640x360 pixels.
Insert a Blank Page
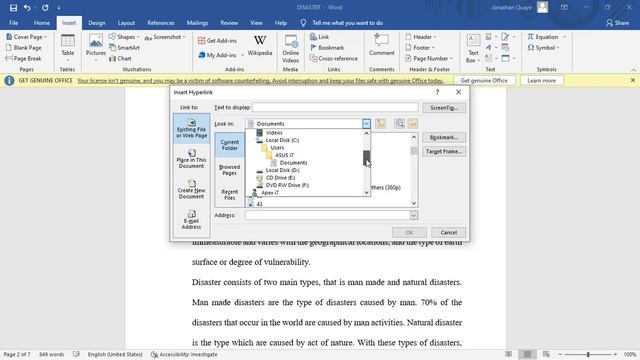coord(24,47)
